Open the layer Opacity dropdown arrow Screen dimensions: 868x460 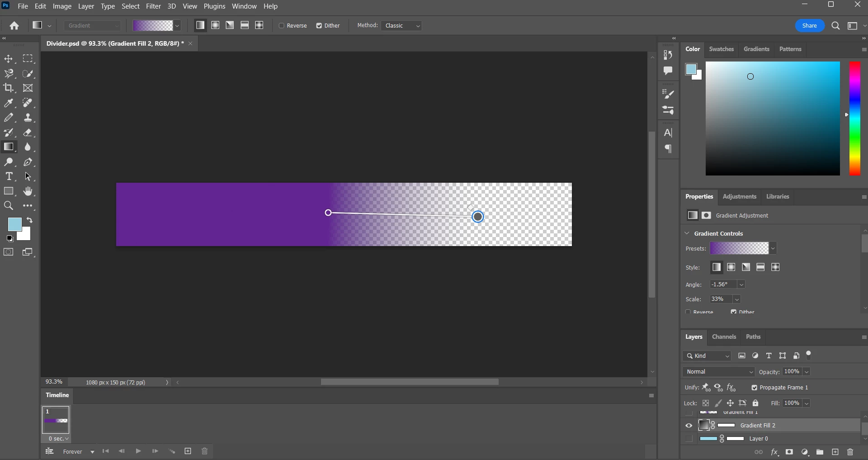[807, 372]
